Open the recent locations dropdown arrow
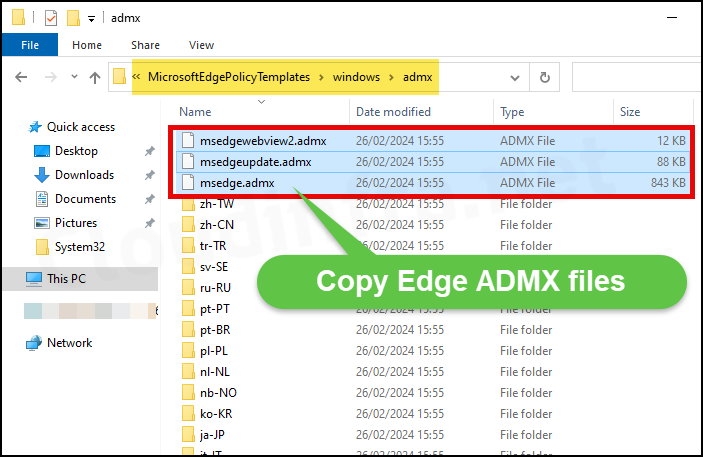The height and width of the screenshot is (457, 703). 74,77
